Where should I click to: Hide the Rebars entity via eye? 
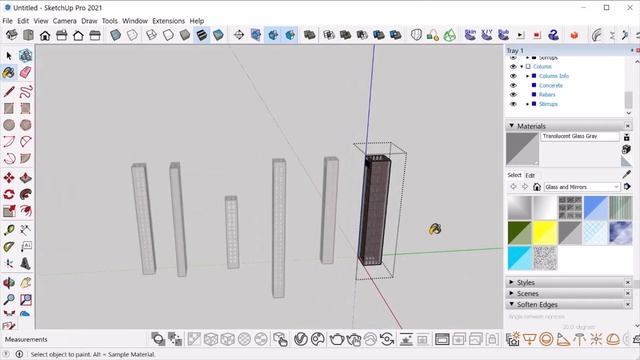point(513,95)
